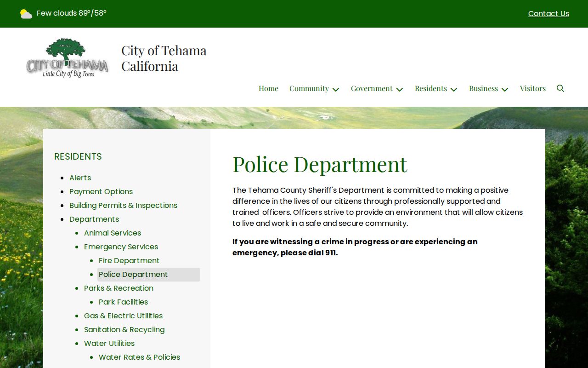The width and height of the screenshot is (588, 368).
Task: Open Parks & Recreation sidebar link
Action: pos(119,288)
